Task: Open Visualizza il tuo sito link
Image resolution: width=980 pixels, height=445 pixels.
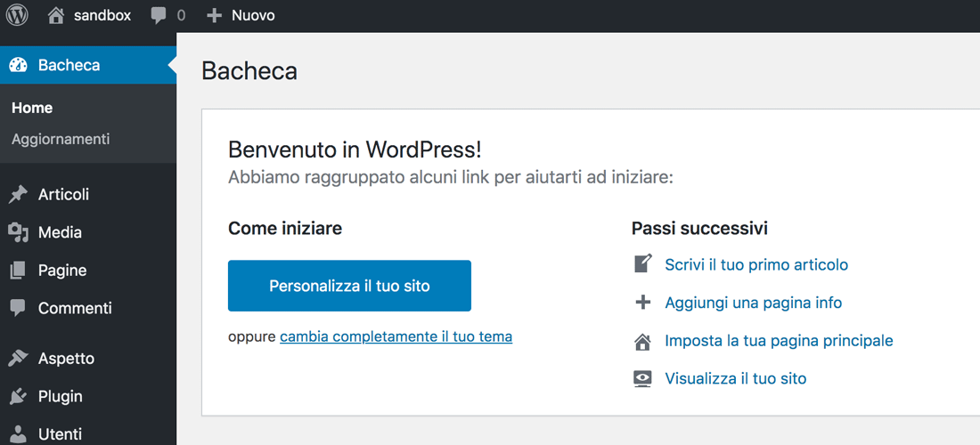Action: pyautogui.click(x=736, y=379)
